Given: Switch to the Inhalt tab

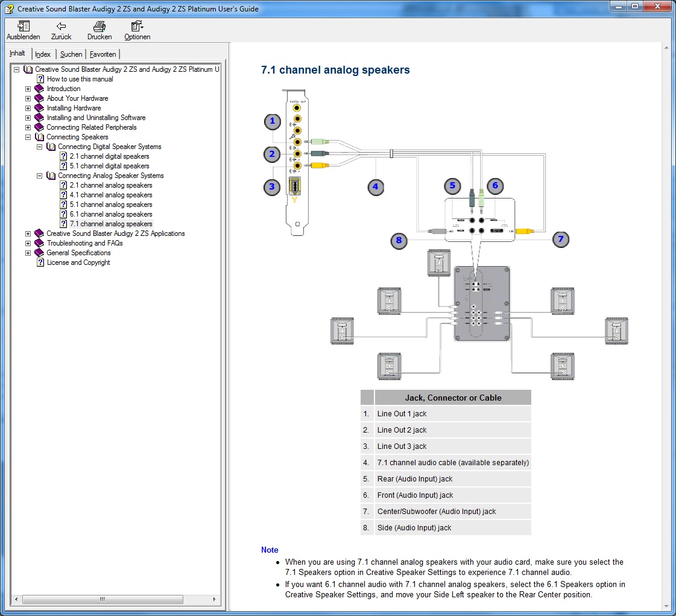Looking at the screenshot, I should coord(17,53).
